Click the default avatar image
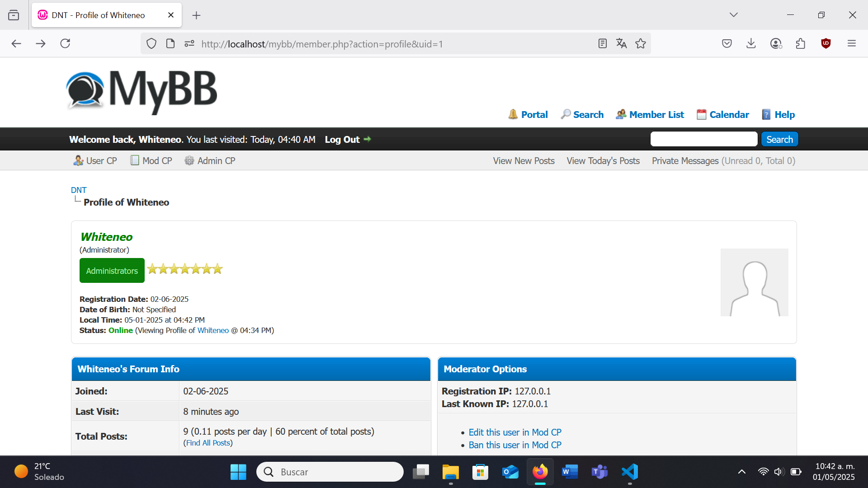 point(754,282)
